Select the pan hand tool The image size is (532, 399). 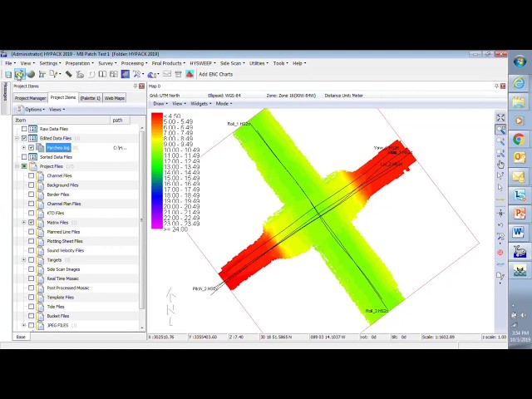coord(500,165)
